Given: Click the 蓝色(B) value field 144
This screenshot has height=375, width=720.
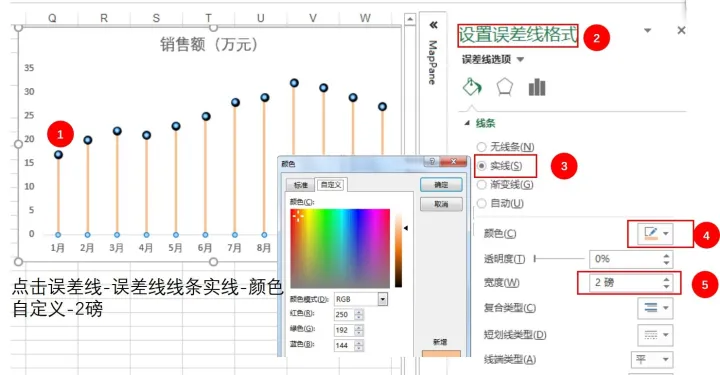Looking at the screenshot, I should point(344,345).
